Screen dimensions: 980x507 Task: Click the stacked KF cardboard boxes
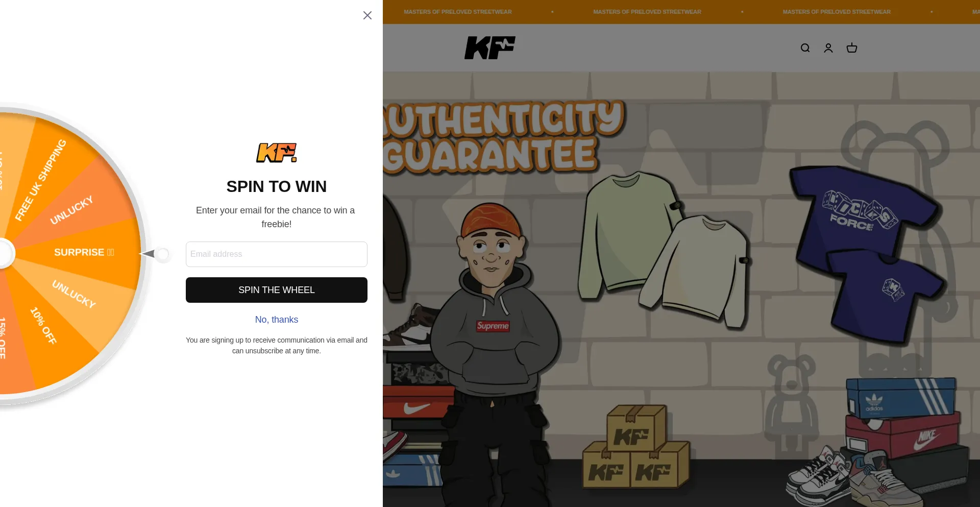(x=636, y=447)
